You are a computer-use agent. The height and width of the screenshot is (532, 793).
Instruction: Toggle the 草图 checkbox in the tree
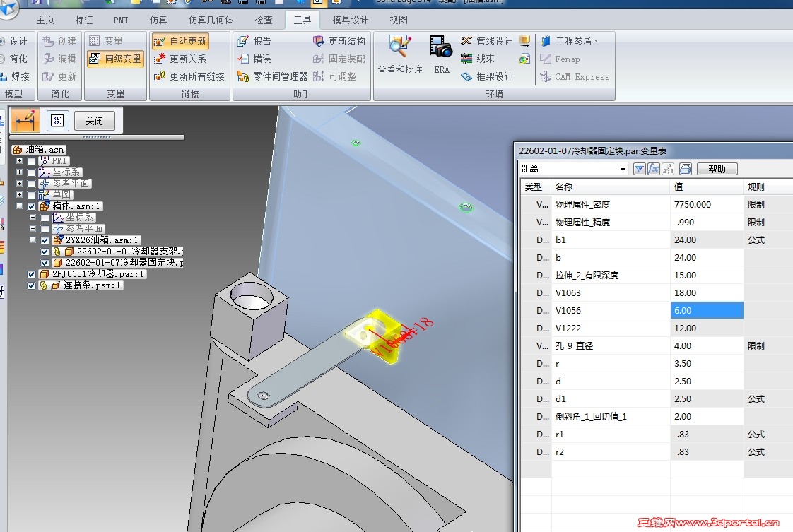[31, 195]
